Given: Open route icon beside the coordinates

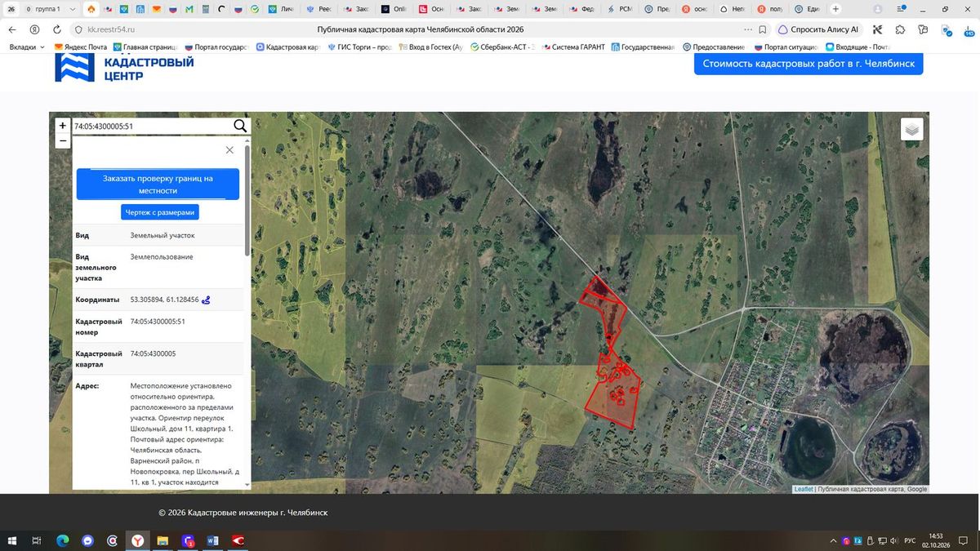Looking at the screenshot, I should click(206, 300).
